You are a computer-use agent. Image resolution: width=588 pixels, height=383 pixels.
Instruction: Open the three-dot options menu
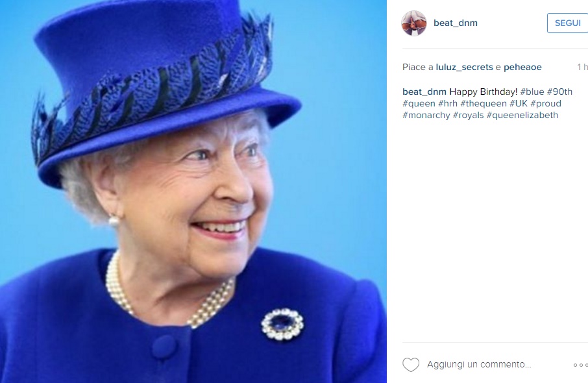pos(580,365)
